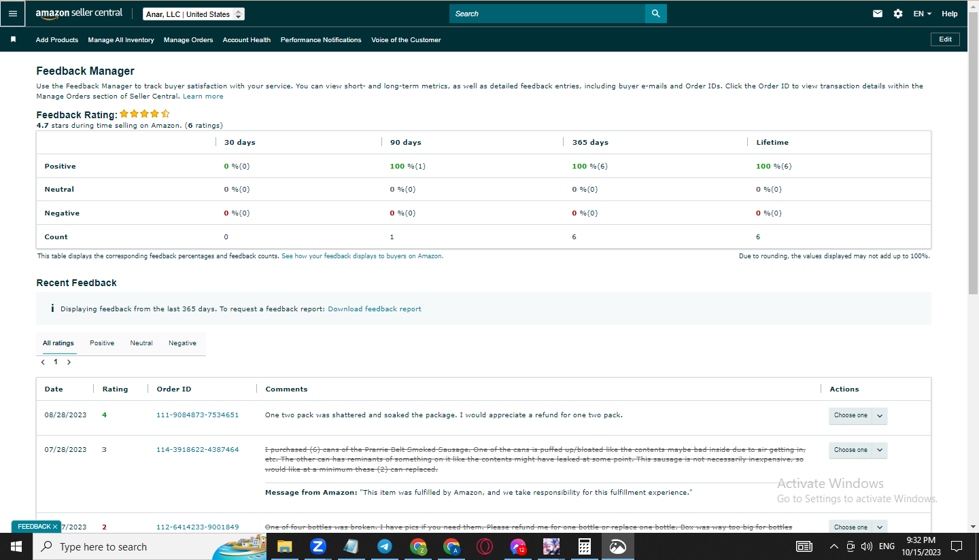Open the EN language dropdown

tap(923, 14)
